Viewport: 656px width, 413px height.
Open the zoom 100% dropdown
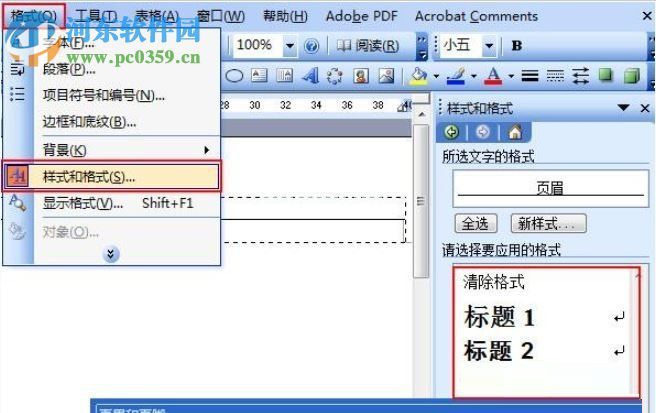(x=289, y=45)
